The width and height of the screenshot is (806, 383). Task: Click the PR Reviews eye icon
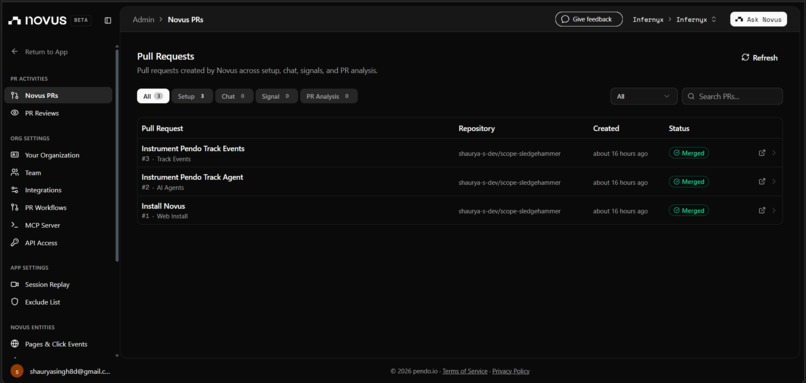pyautogui.click(x=15, y=113)
